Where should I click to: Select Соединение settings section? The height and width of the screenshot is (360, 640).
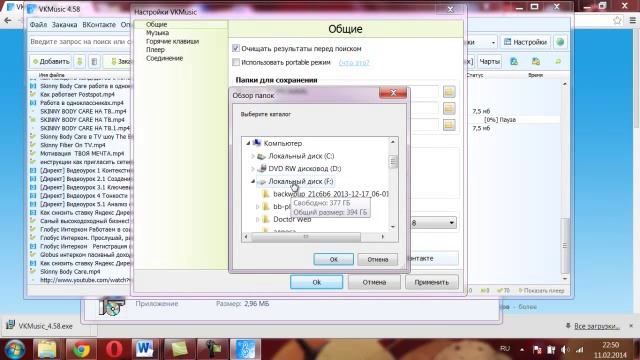164,58
